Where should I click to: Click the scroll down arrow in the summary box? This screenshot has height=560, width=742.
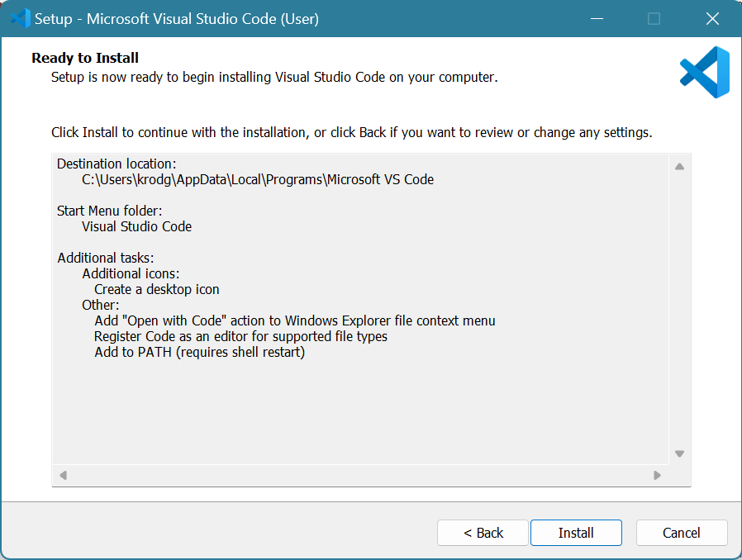coord(679,453)
